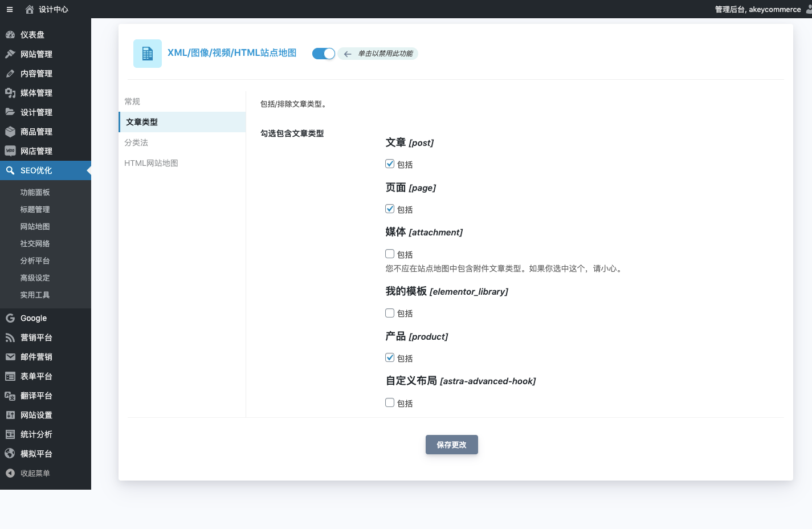The image size is (812, 529).
Task: Open the 媒体管理 menu label
Action: [36, 93]
